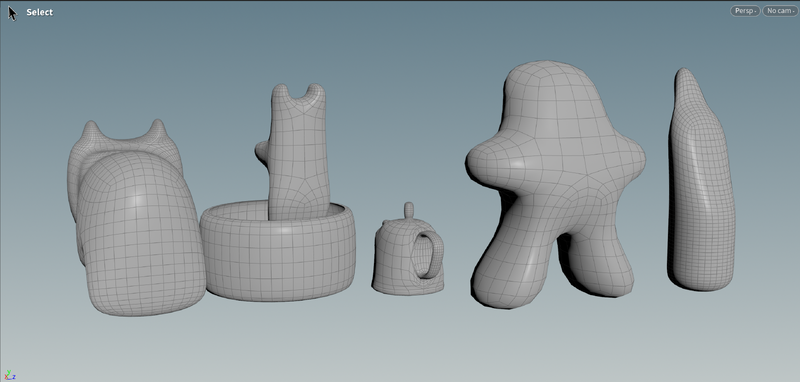
Task: Pick the handle of the small mug model
Action: coord(429,254)
